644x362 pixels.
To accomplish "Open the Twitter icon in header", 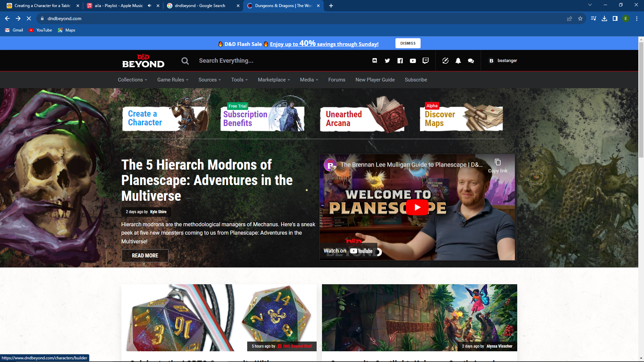I will tap(387, 61).
